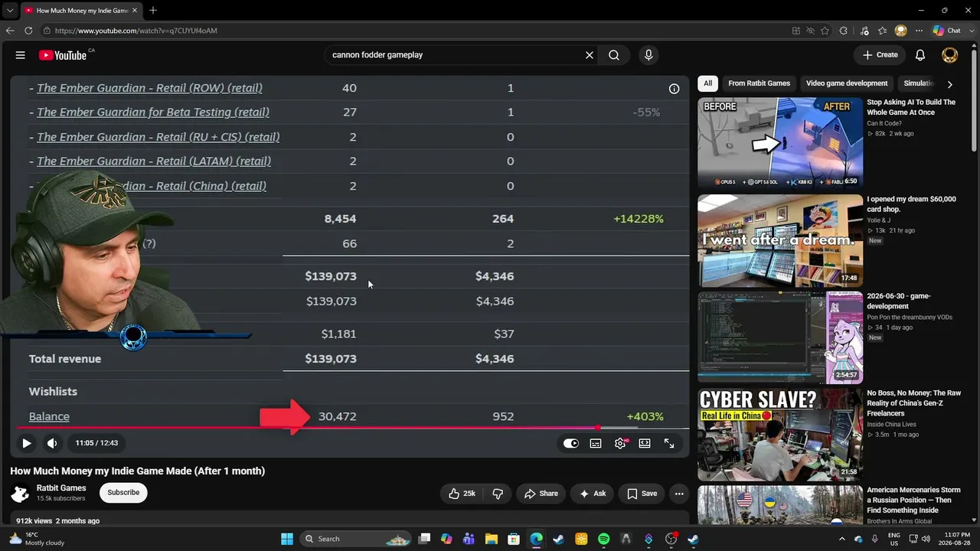Open the dream card shop video thumbnail

tap(780, 240)
